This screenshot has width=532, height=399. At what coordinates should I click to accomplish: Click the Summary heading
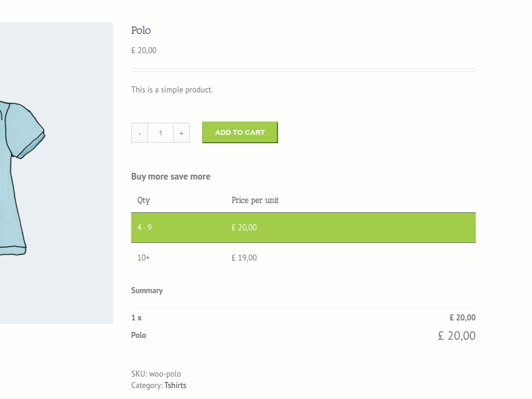147,290
